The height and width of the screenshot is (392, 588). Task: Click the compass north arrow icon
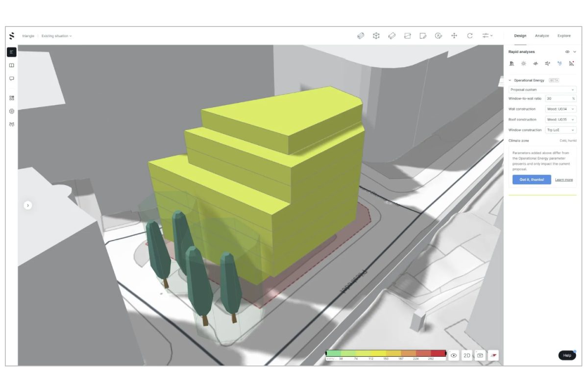coord(493,355)
